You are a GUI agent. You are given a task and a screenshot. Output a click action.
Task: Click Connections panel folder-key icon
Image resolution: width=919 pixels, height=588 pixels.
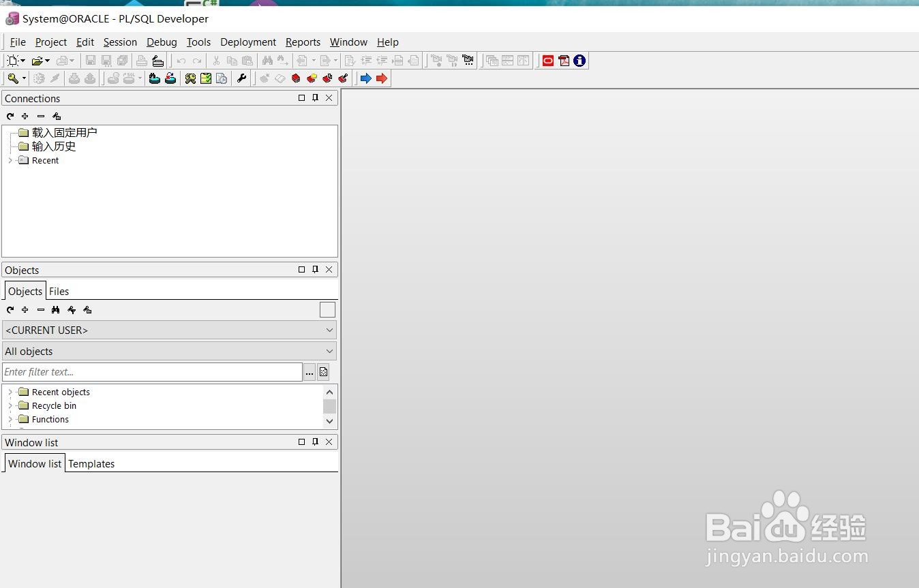coord(57,117)
